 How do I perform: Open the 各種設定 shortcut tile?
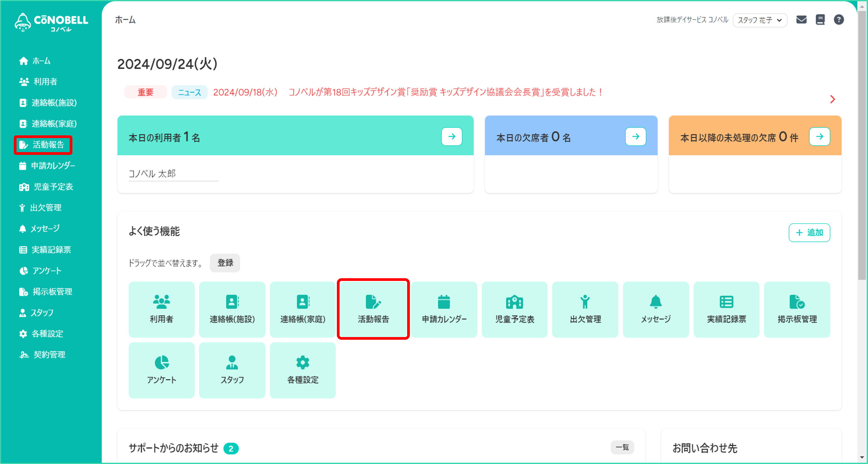303,370
